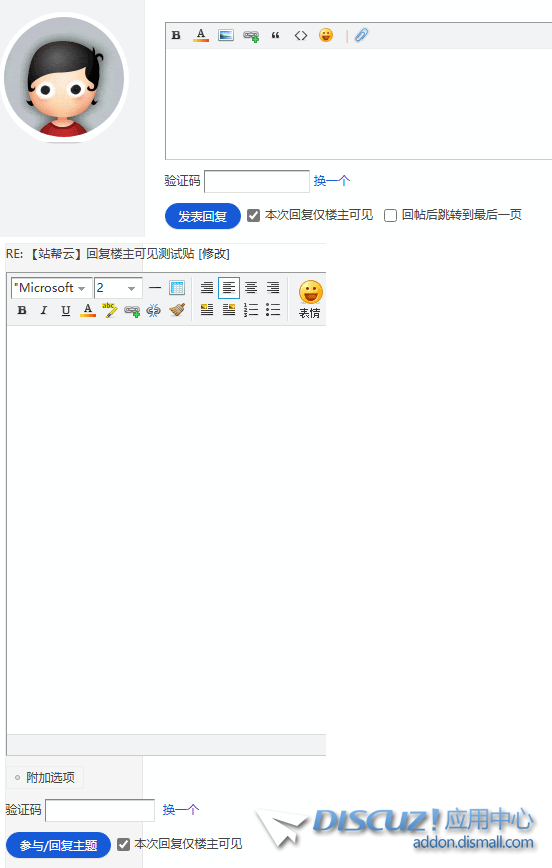This screenshot has width=552, height=868.
Task: Align text right in advanced editor
Action: 273,288
